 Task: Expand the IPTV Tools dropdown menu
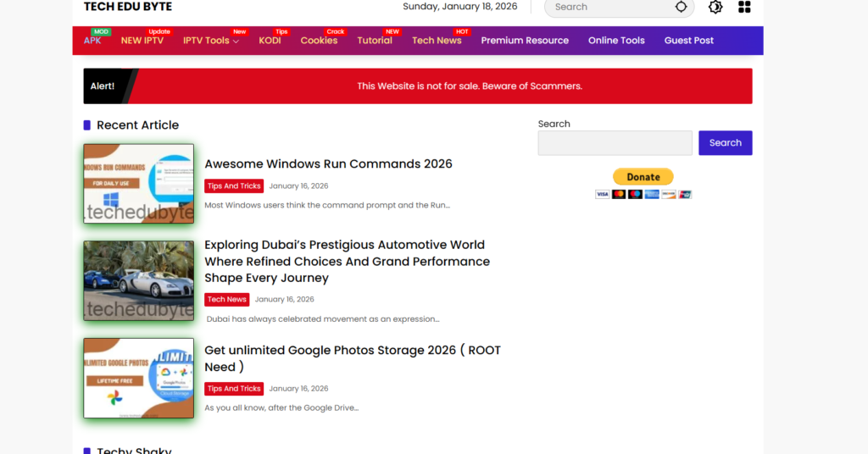(x=211, y=41)
